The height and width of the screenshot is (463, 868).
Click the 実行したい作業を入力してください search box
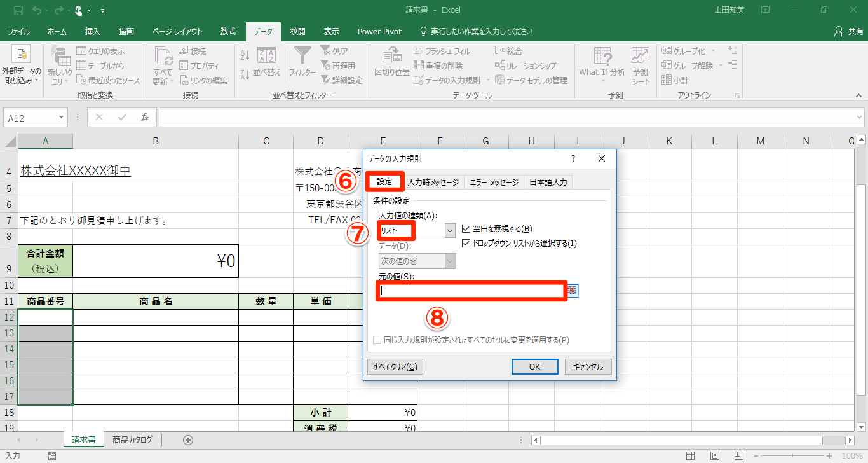477,31
